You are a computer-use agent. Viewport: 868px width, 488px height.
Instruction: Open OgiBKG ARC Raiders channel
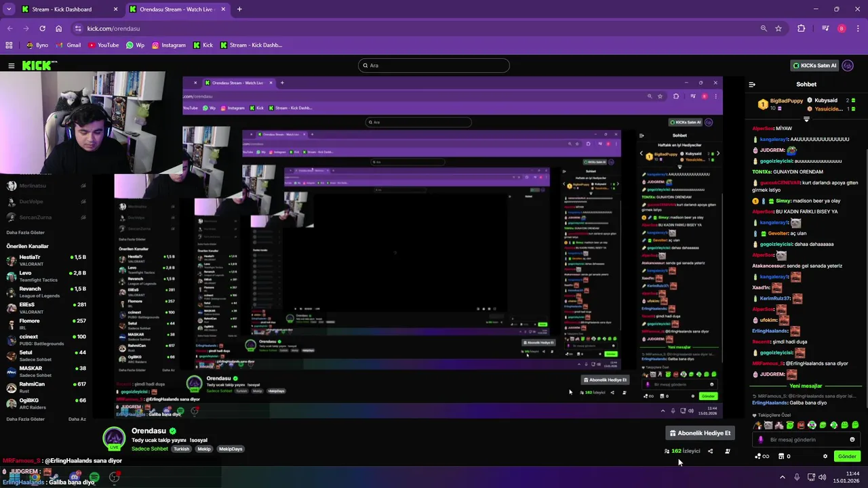[46, 404]
